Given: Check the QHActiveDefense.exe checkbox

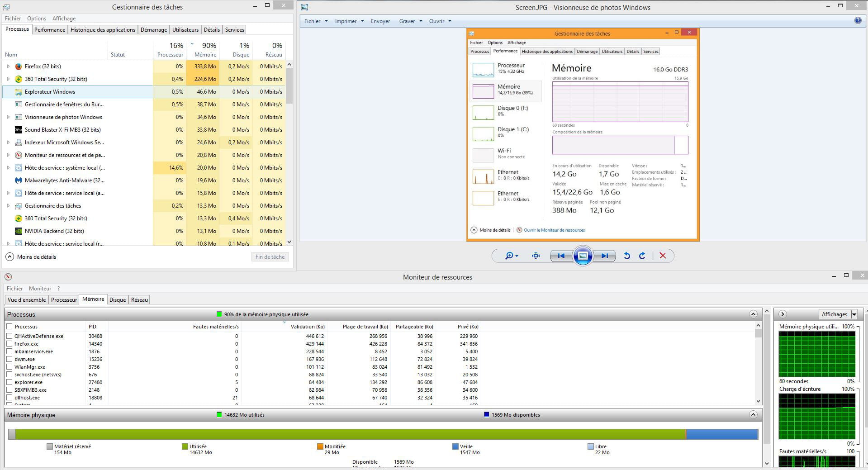Looking at the screenshot, I should [9, 336].
